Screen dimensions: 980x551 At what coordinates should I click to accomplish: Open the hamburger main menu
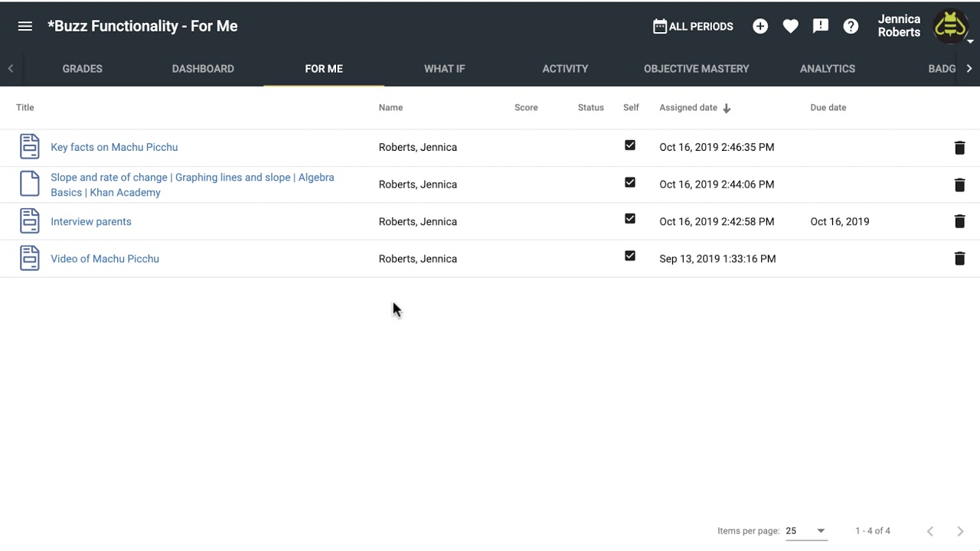point(25,26)
